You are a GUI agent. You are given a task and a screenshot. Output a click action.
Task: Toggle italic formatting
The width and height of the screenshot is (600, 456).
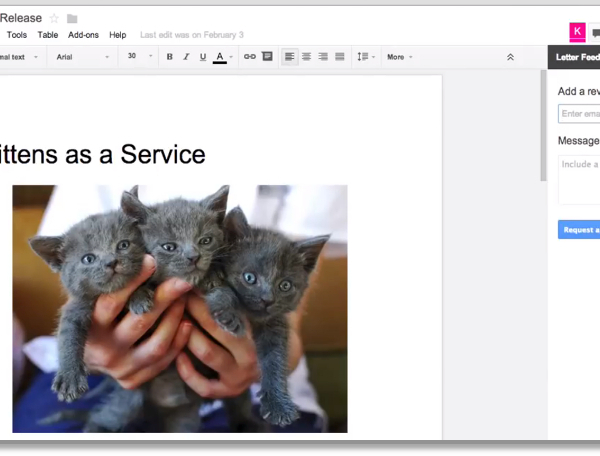click(x=186, y=57)
